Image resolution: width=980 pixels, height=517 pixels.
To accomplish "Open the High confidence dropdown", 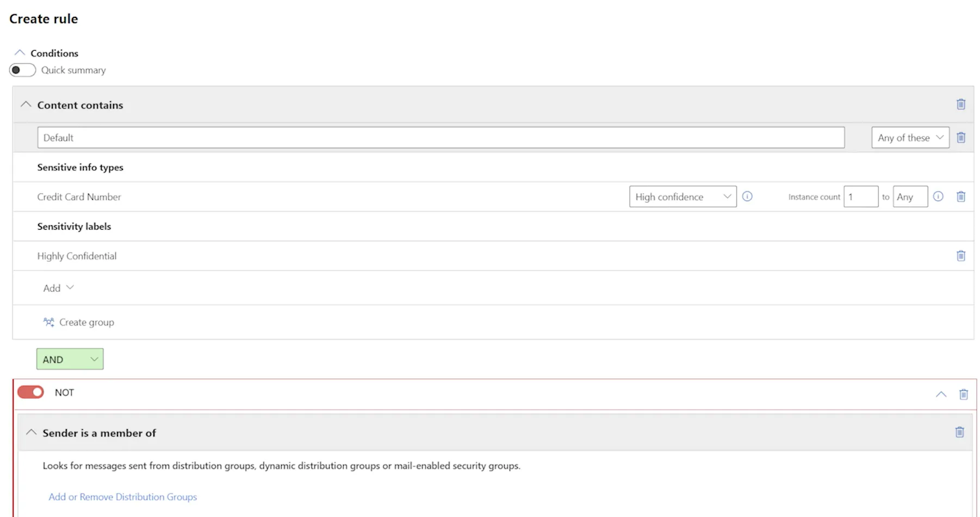I will pyautogui.click(x=683, y=196).
